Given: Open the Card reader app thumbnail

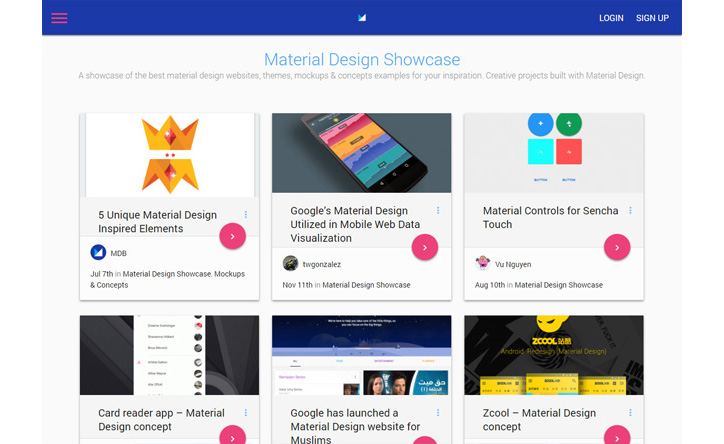Looking at the screenshot, I should [x=169, y=355].
